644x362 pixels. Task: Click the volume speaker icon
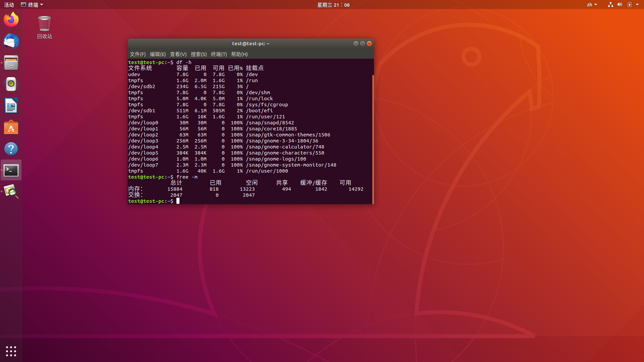click(620, 5)
